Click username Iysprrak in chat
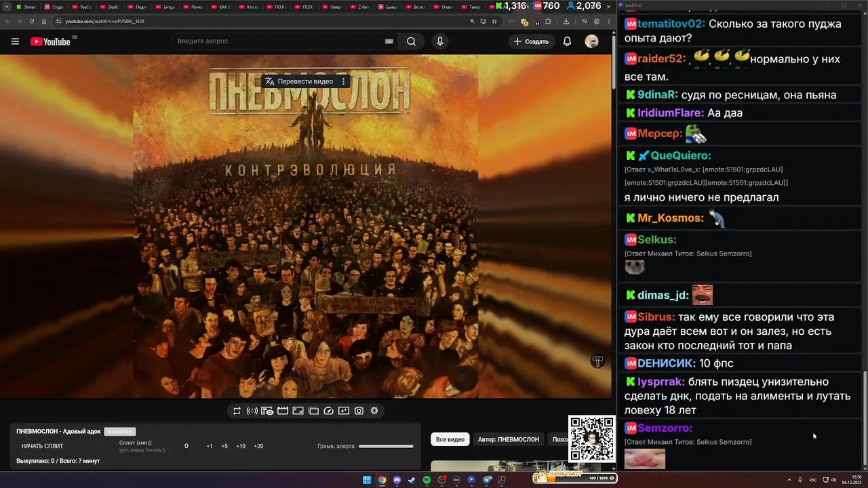Screen dimensions: 868x488 [660, 382]
